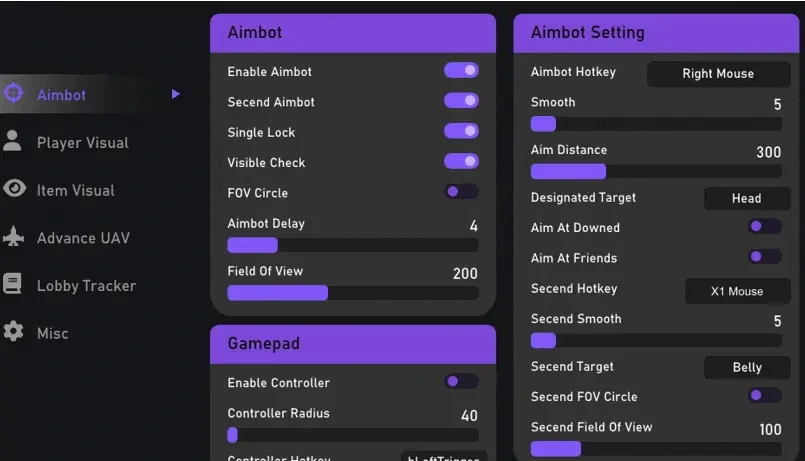This screenshot has width=805, height=461.
Task: Open the Designated Target Head dropdown
Action: coord(747,198)
